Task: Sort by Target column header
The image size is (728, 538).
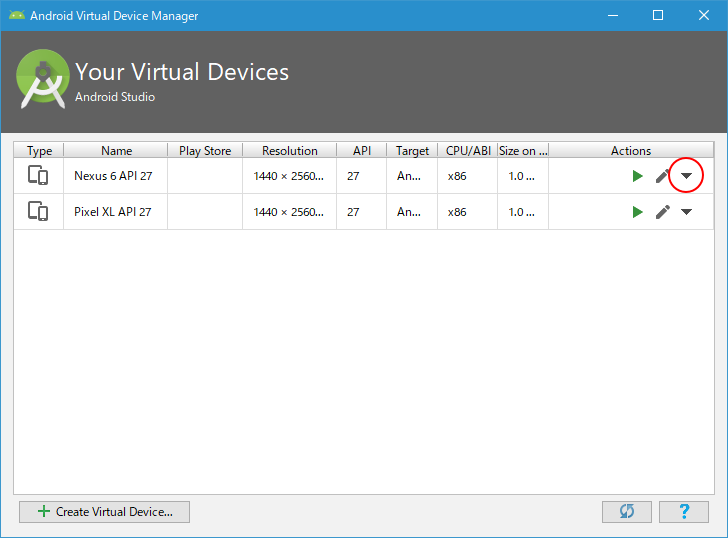Action: (412, 150)
